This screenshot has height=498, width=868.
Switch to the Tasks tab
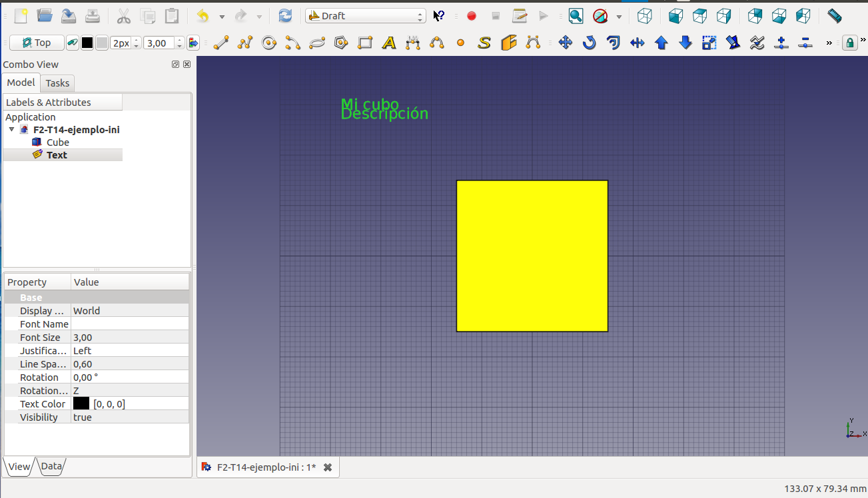pyautogui.click(x=57, y=83)
